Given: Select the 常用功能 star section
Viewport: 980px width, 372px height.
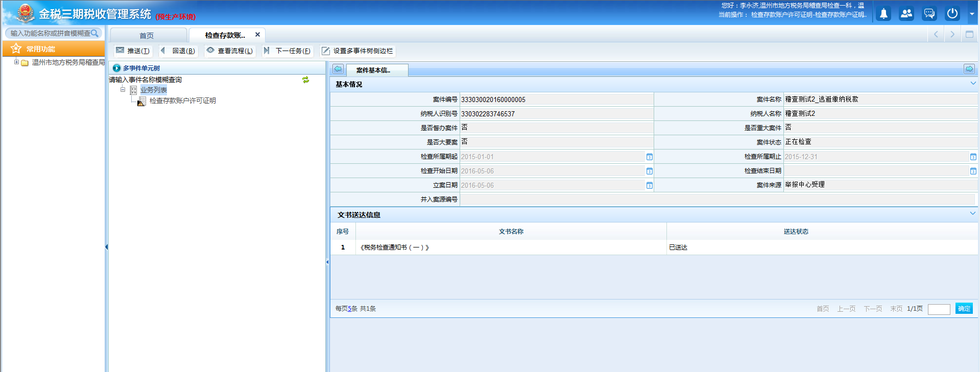Looking at the screenshot, I should 53,49.
